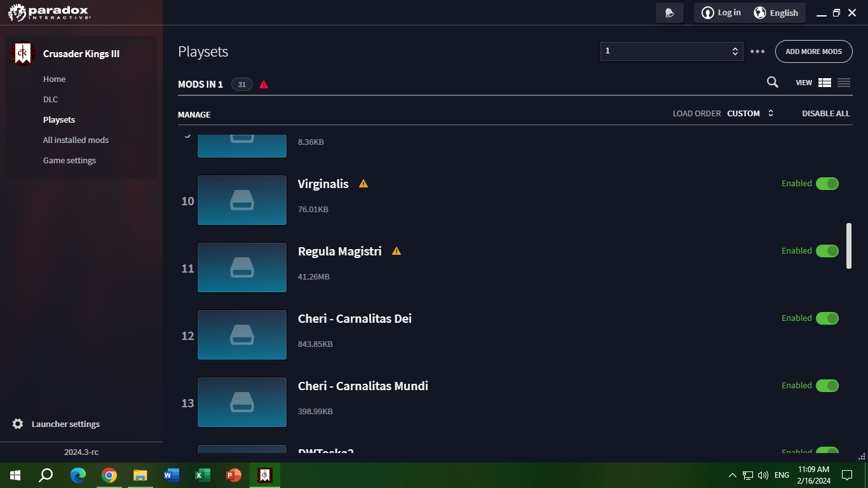Click the warning icon next to Virginalis

point(363,184)
